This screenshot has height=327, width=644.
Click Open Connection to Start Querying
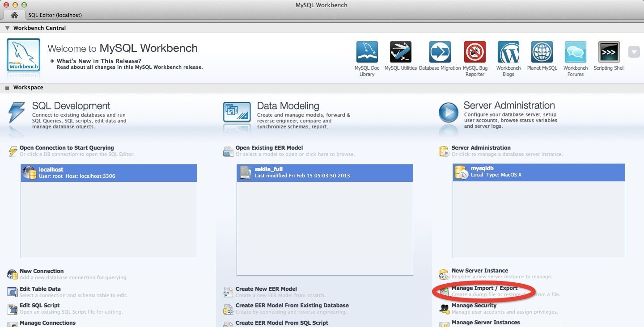pyautogui.click(x=67, y=148)
